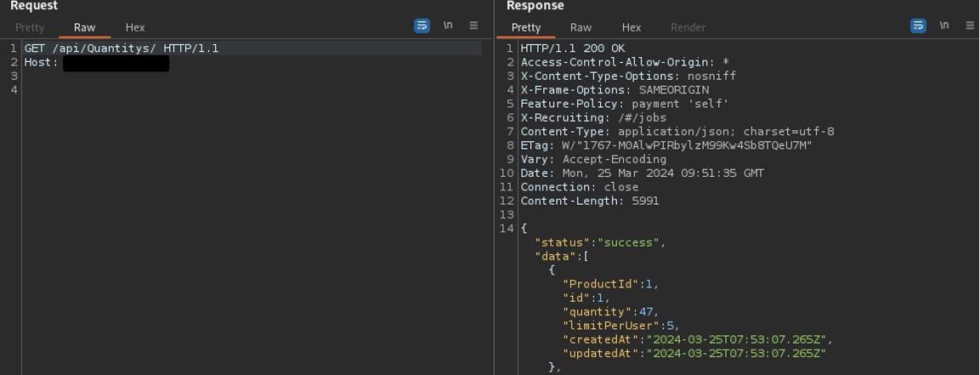Viewport: 980px width, 375px height.
Task: Show non-printable characters (\n) in Request panel
Action: pos(448,26)
